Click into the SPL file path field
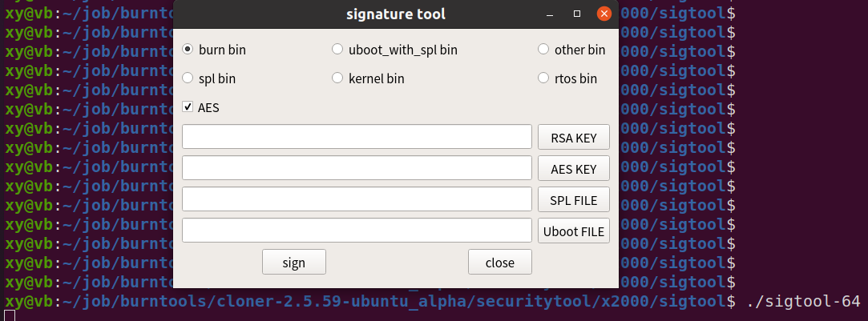868x321 pixels. (357, 199)
